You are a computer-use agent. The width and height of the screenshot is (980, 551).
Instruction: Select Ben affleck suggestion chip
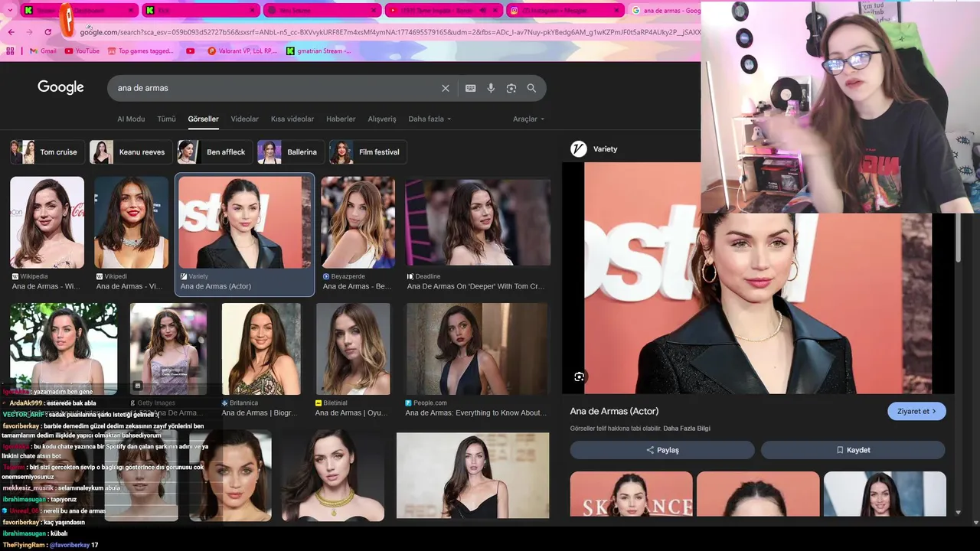214,152
